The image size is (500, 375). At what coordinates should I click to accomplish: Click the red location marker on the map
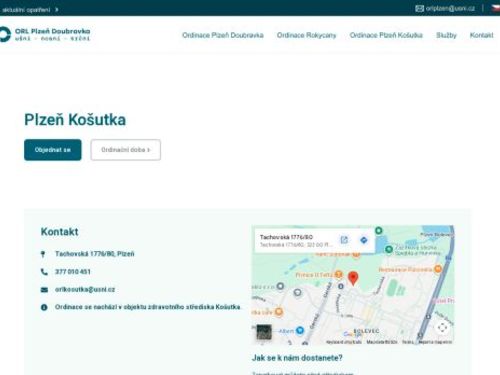point(353,278)
